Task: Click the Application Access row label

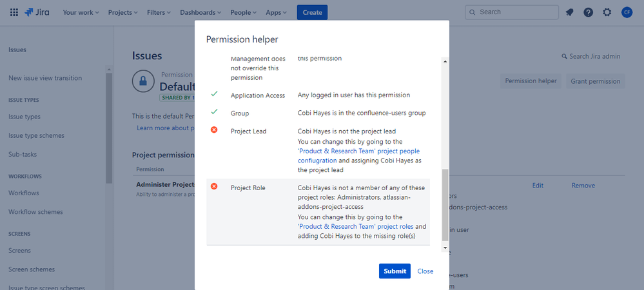Action: tap(258, 95)
